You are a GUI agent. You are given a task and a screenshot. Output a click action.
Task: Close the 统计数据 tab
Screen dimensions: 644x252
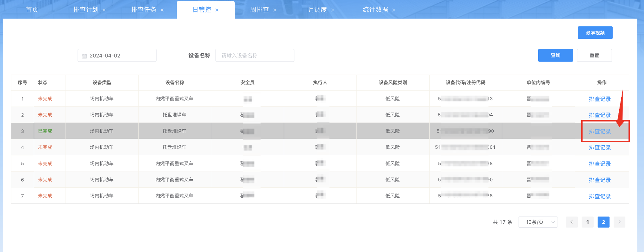[x=394, y=10]
